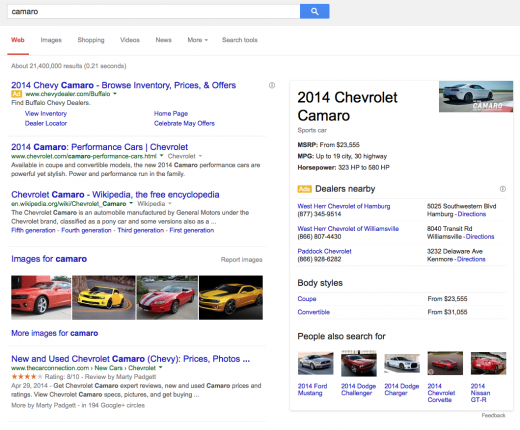Switch to the Shopping tab
This screenshot has height=430, width=520.
[91, 40]
